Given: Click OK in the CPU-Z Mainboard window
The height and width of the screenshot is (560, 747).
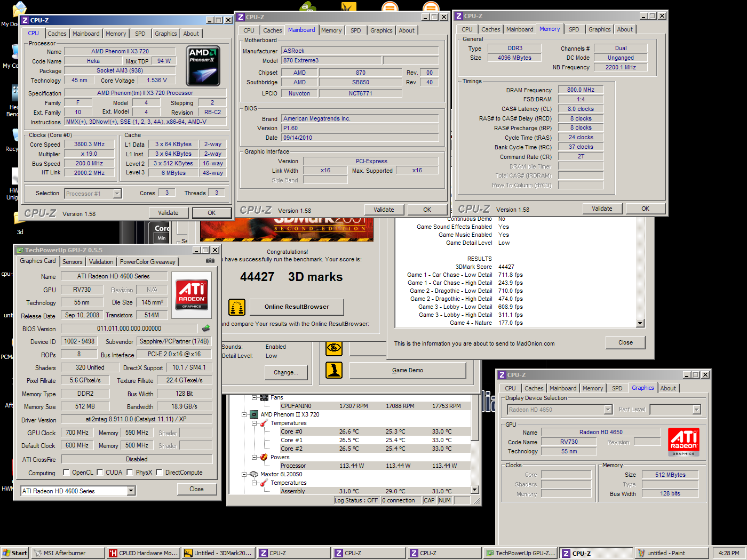Looking at the screenshot, I should [x=427, y=210].
